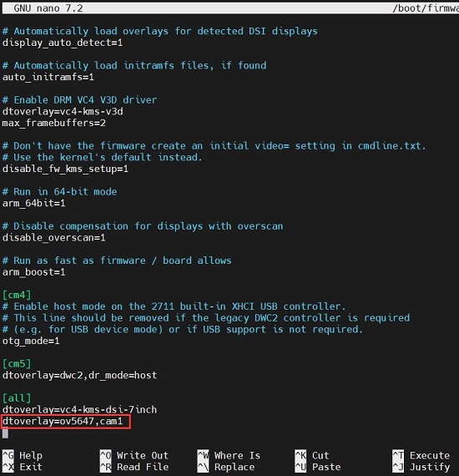Click the ^G Help shortcut
Image resolution: width=459 pixels, height=476 pixels.
click(23, 455)
